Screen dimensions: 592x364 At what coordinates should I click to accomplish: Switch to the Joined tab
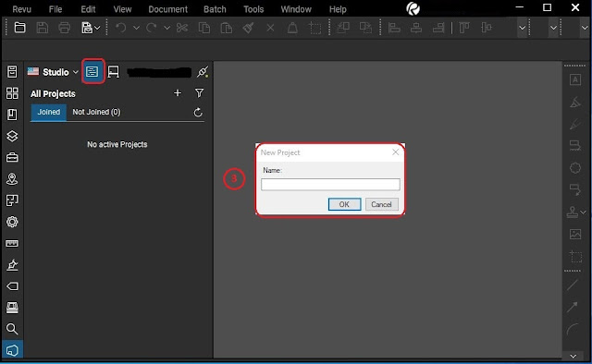pos(49,112)
